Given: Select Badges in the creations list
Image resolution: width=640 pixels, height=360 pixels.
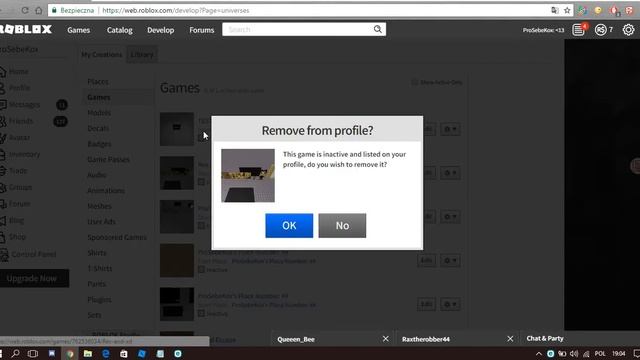Looking at the screenshot, I should pos(99,144).
